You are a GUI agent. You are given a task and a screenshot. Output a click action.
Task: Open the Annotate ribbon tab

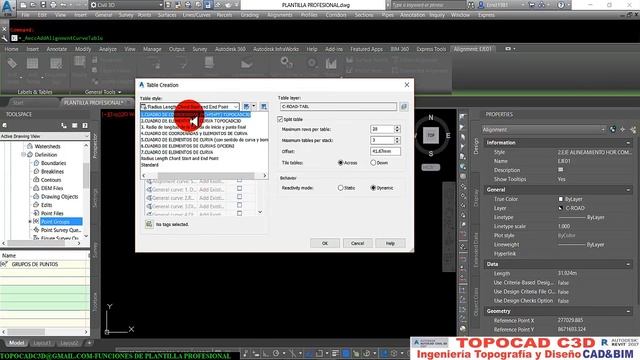[x=57, y=49]
